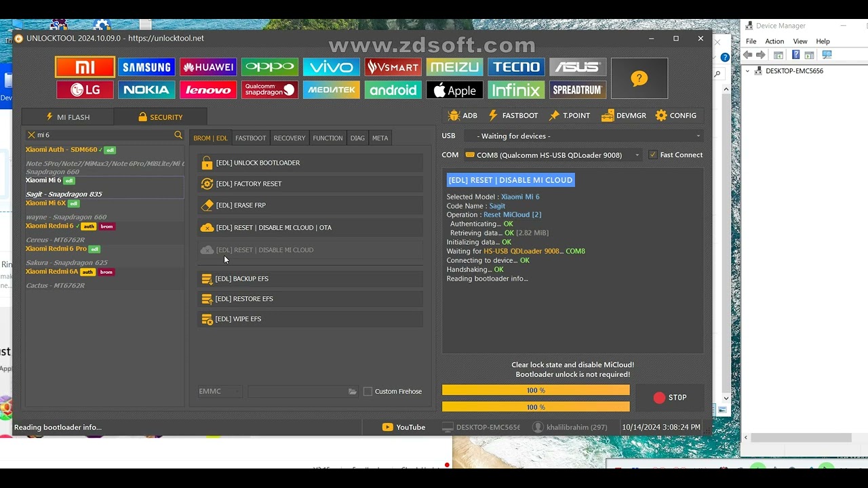The height and width of the screenshot is (488, 868).
Task: Open the View menu in Device Manager
Action: [x=800, y=41]
